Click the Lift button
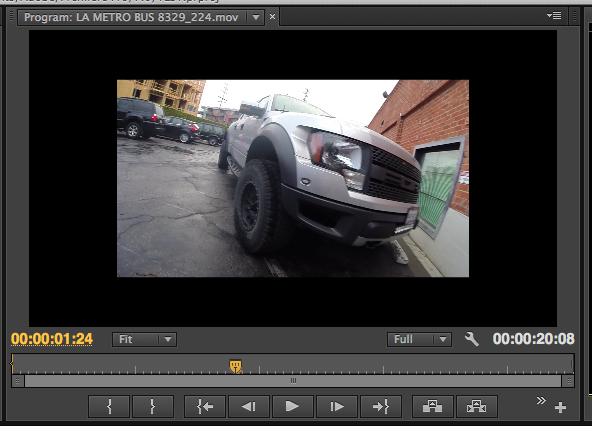The height and width of the screenshot is (426, 592). click(433, 406)
